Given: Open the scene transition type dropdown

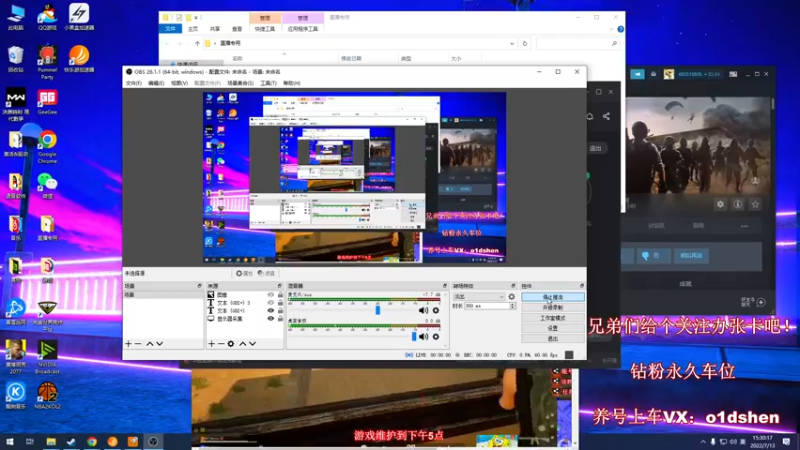Looking at the screenshot, I should click(479, 296).
